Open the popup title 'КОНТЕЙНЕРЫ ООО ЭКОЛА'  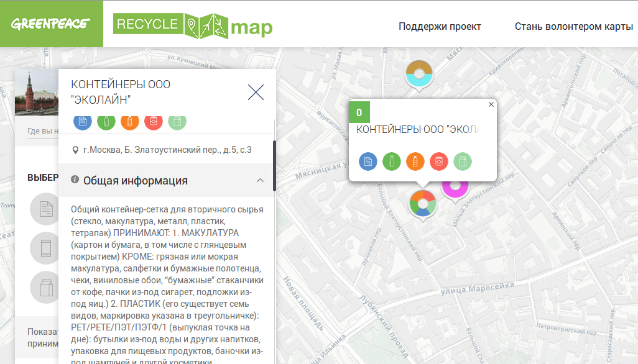418,130
